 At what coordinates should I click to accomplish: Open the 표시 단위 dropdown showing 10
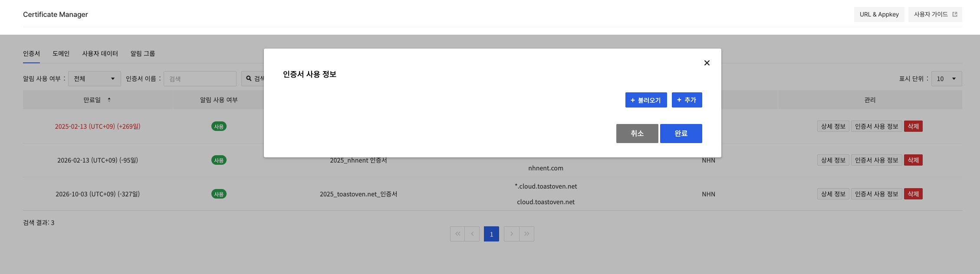click(947, 78)
